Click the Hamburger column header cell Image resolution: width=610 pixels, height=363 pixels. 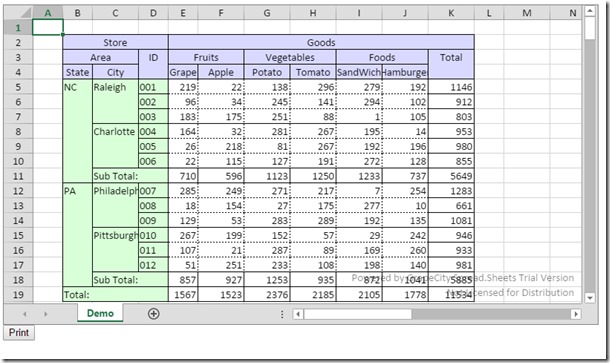tap(405, 72)
